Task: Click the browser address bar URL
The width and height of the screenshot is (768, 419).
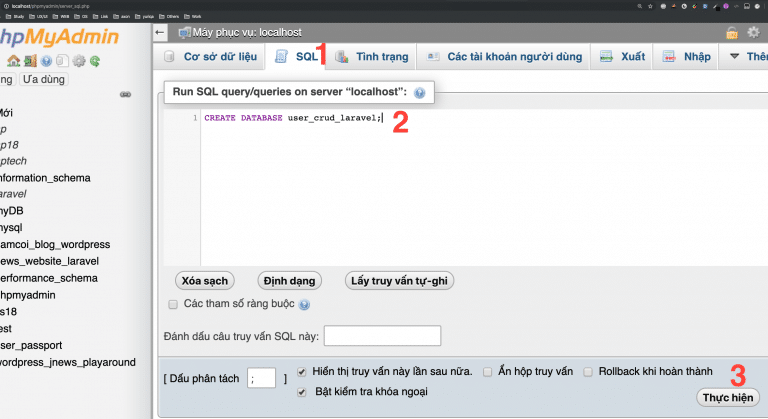Action: tap(50, 6)
